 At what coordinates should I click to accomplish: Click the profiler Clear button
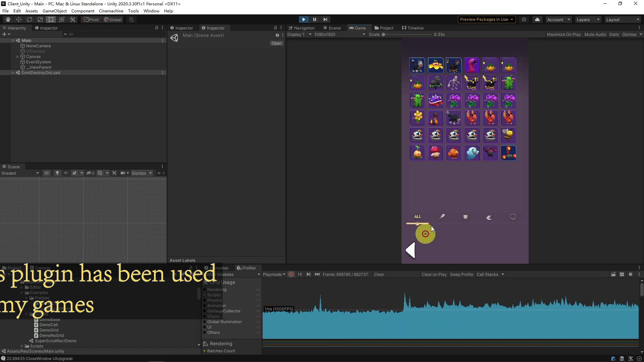coord(379,275)
